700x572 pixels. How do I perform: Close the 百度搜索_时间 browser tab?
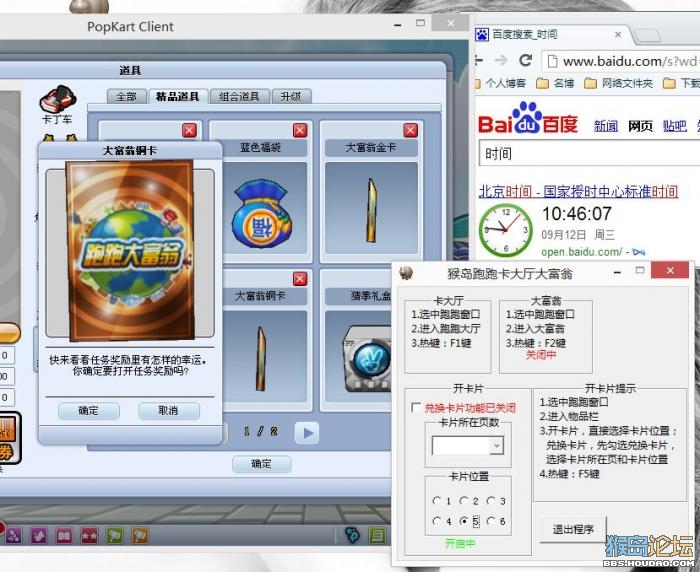point(618,34)
